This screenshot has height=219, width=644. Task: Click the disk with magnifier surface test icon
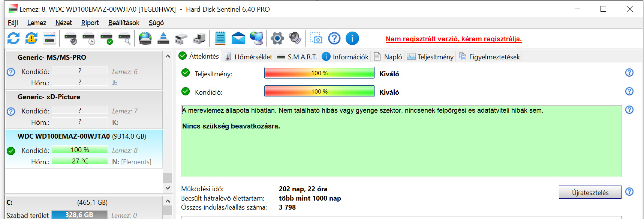pos(124,38)
